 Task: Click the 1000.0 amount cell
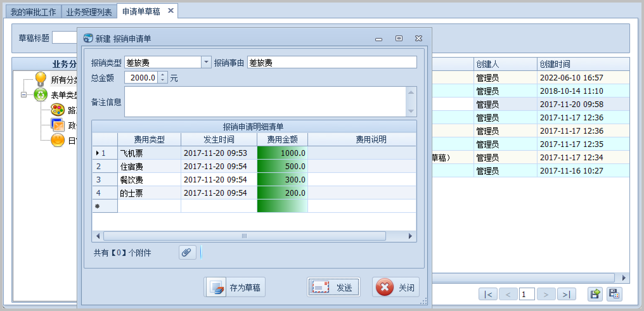click(282, 153)
